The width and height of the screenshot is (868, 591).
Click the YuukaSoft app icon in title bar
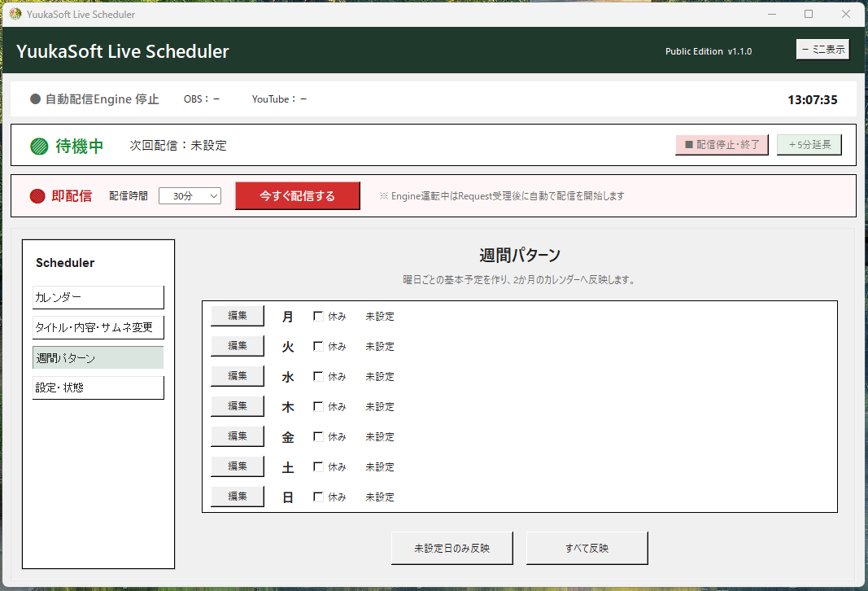click(15, 14)
